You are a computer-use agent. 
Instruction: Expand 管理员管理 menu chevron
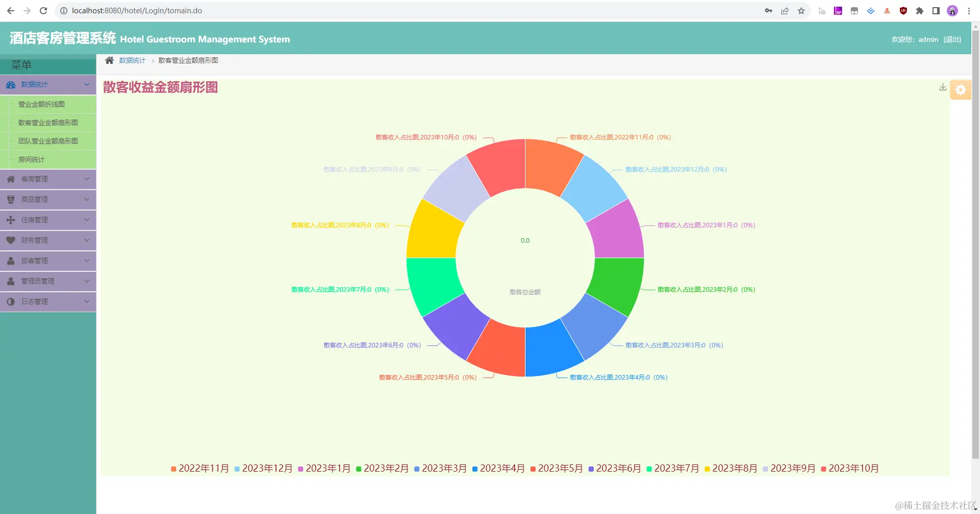(x=87, y=281)
